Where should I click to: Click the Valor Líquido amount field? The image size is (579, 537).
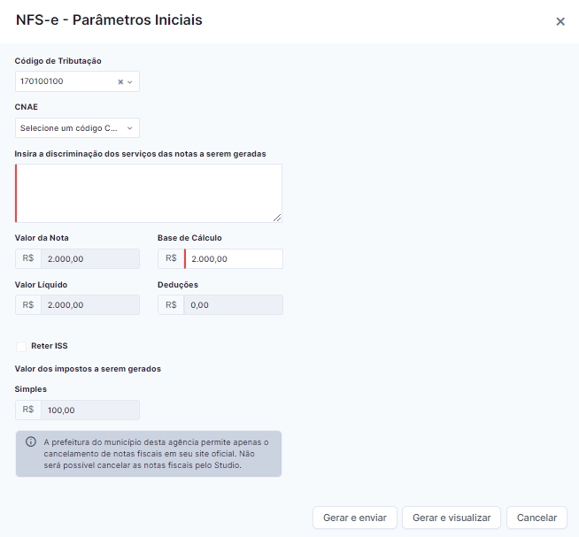pos(90,305)
